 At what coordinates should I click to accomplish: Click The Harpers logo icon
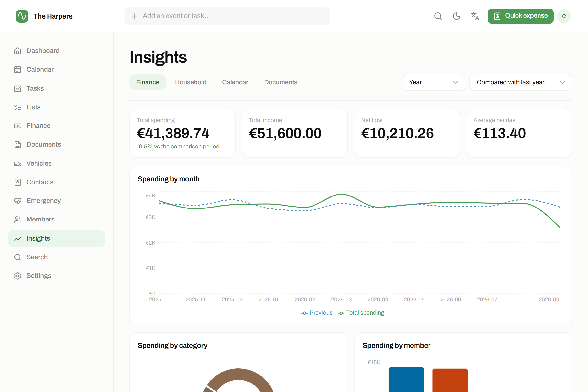22,16
